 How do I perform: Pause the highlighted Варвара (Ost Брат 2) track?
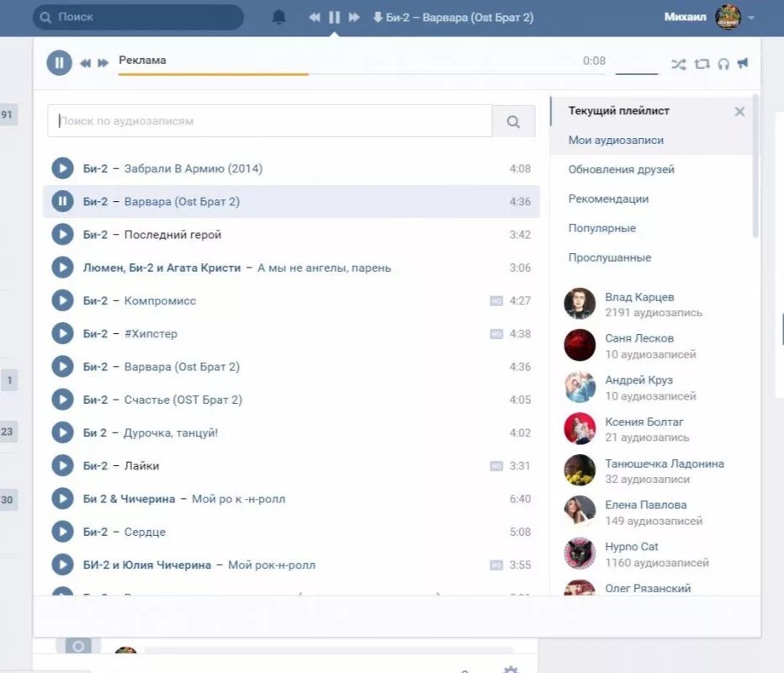62,202
